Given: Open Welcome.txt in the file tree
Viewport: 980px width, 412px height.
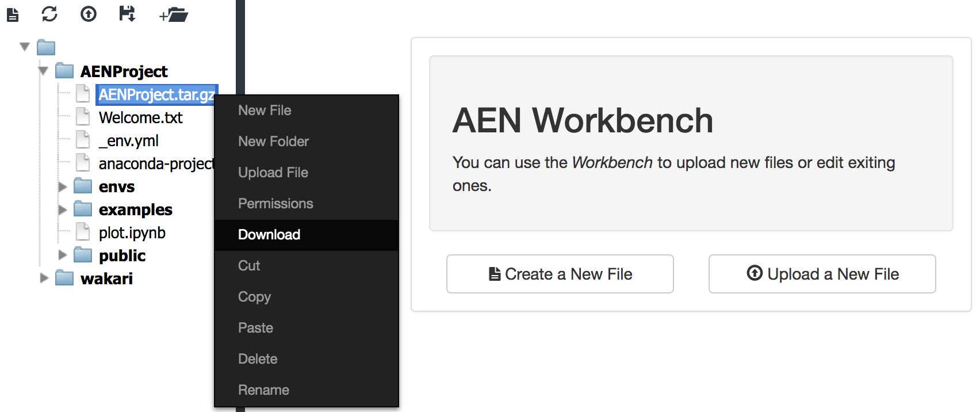Looking at the screenshot, I should (x=140, y=118).
